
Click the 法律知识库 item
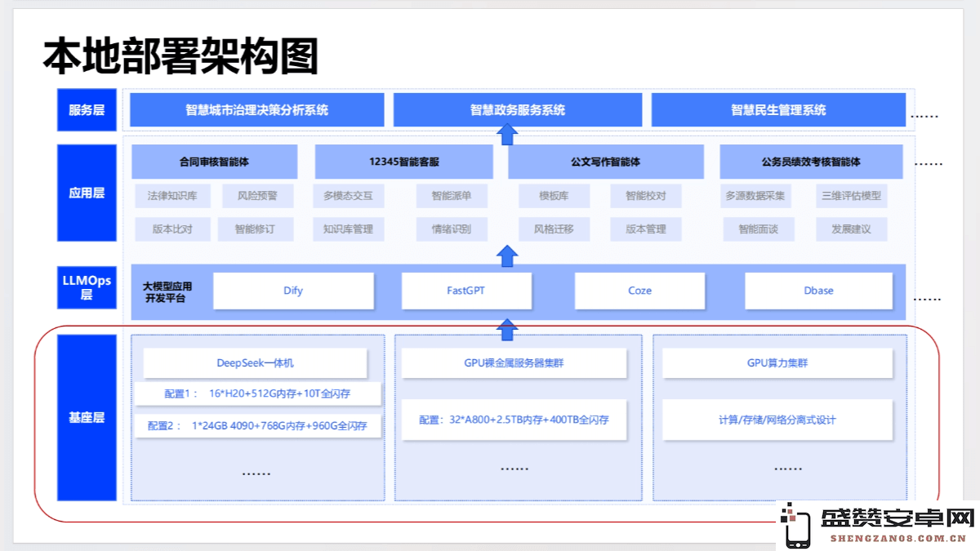(x=172, y=196)
